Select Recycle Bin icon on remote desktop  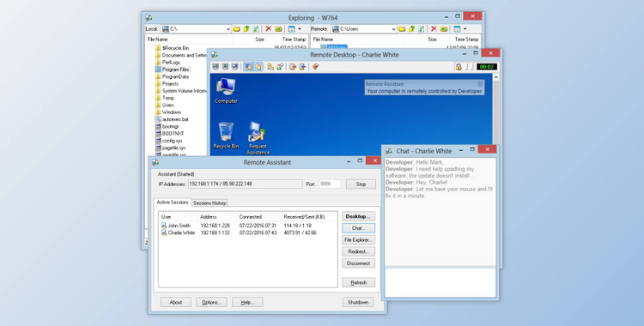226,136
